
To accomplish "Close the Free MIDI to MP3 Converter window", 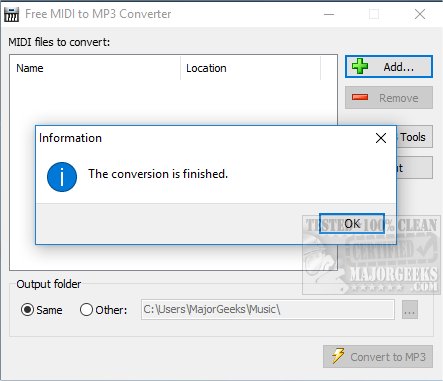I will tap(420, 14).
